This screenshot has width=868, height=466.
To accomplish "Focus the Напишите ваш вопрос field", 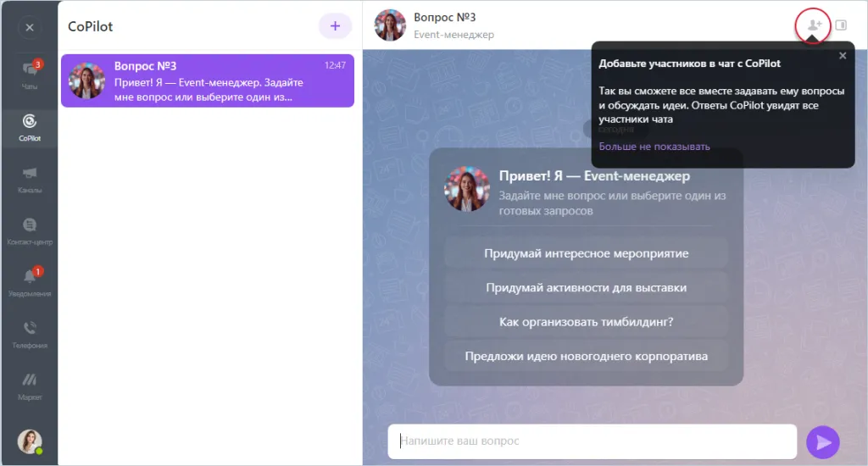I will (x=593, y=441).
